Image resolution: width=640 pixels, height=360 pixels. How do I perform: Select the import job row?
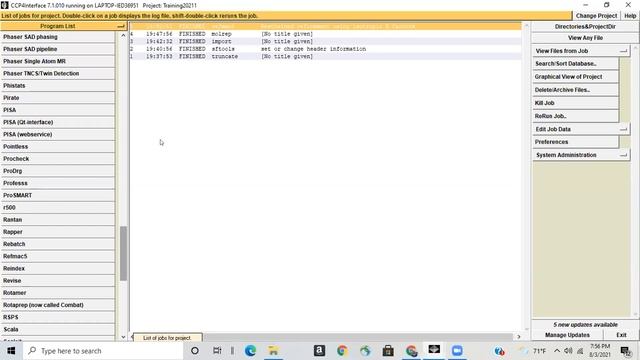(x=325, y=41)
